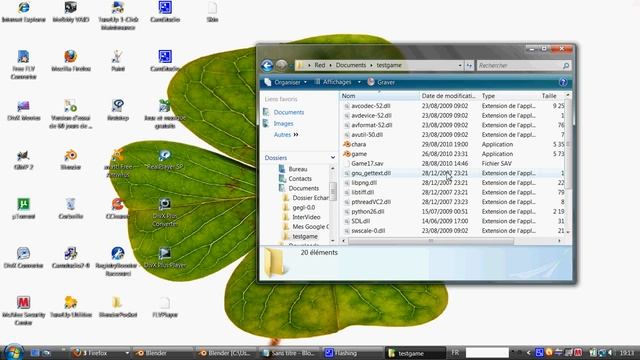Select Documents in folder tree
Screen dimensions: 640x360
pos(303,188)
